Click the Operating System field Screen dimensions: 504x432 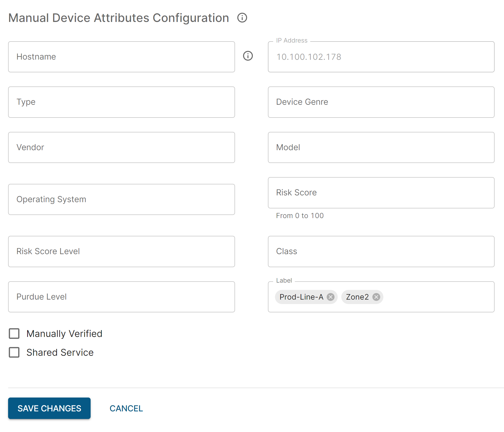[x=121, y=199]
